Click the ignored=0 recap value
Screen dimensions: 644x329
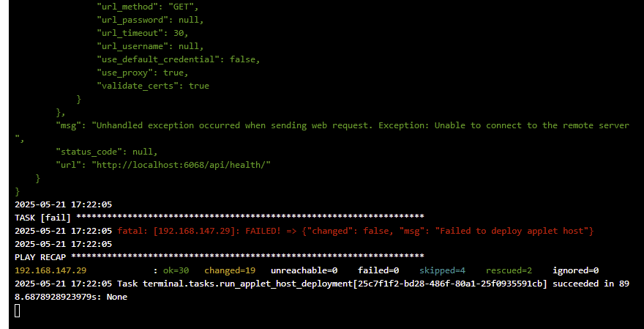(575, 270)
